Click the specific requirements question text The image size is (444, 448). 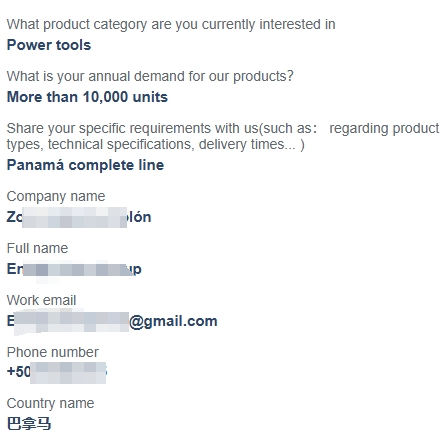(x=223, y=136)
